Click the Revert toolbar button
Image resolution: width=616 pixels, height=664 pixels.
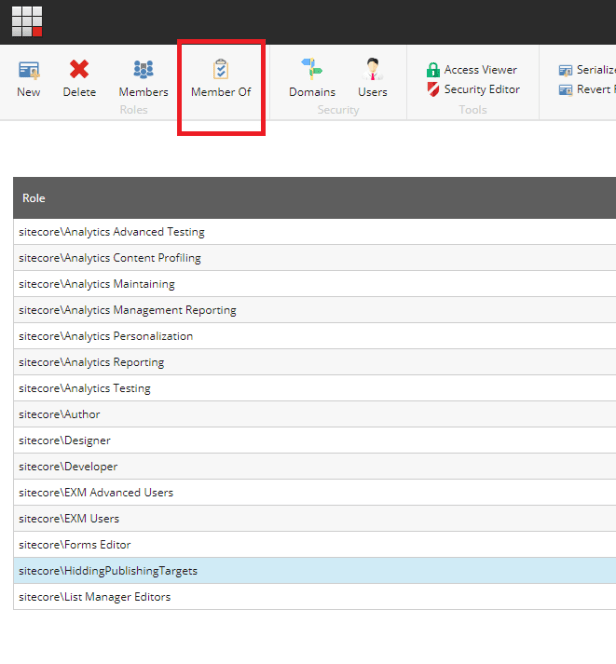(566, 90)
